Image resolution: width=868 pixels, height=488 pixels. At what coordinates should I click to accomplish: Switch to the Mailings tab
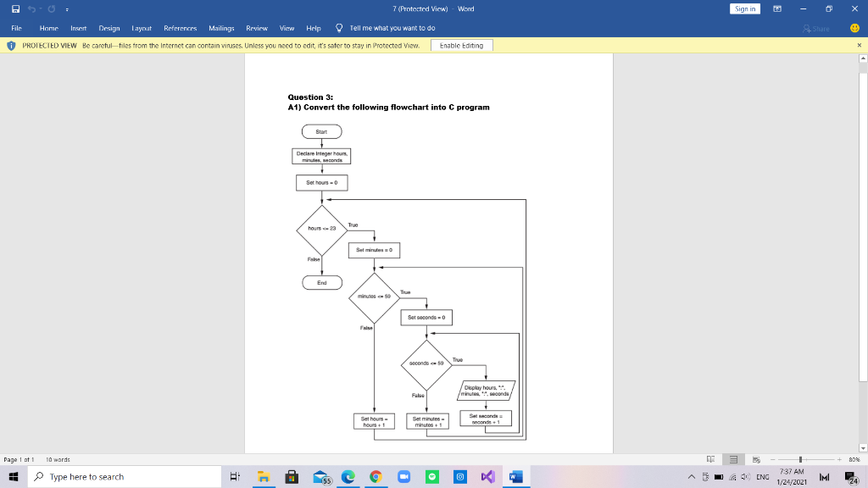(221, 28)
